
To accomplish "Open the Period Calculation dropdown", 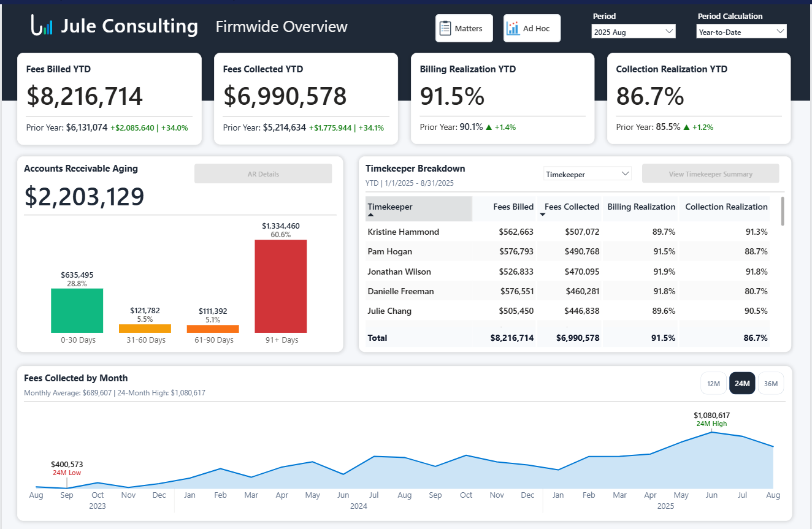I will click(741, 31).
